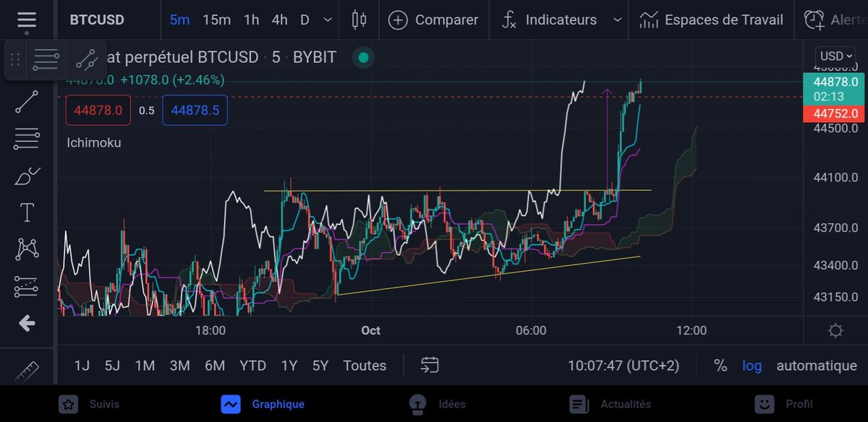This screenshot has width=868, height=422.
Task: Click the yellow ascending support trendline
Action: tap(489, 275)
